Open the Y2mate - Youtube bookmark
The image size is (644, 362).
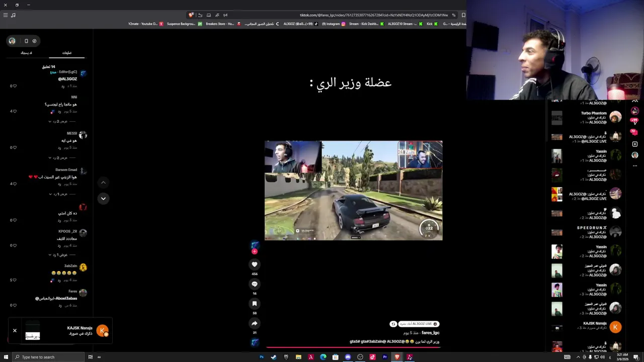coord(145,24)
